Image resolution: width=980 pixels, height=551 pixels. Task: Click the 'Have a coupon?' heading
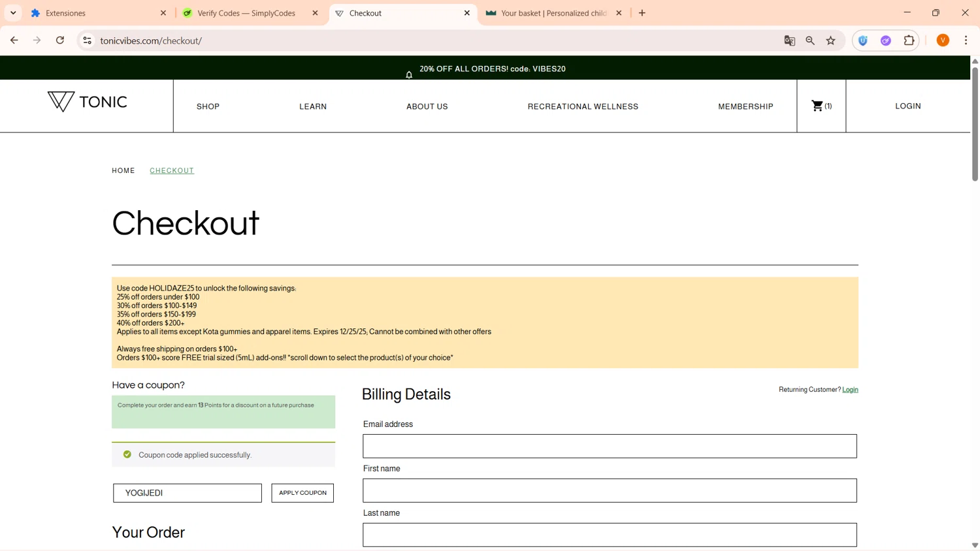(148, 385)
